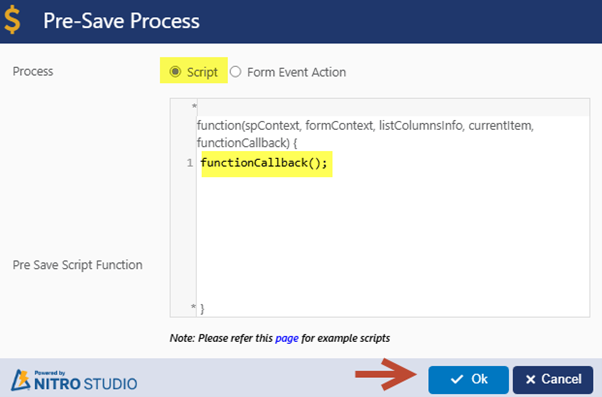This screenshot has height=397, width=602.
Task: Select the Form Event Action radio button
Action: pos(235,72)
